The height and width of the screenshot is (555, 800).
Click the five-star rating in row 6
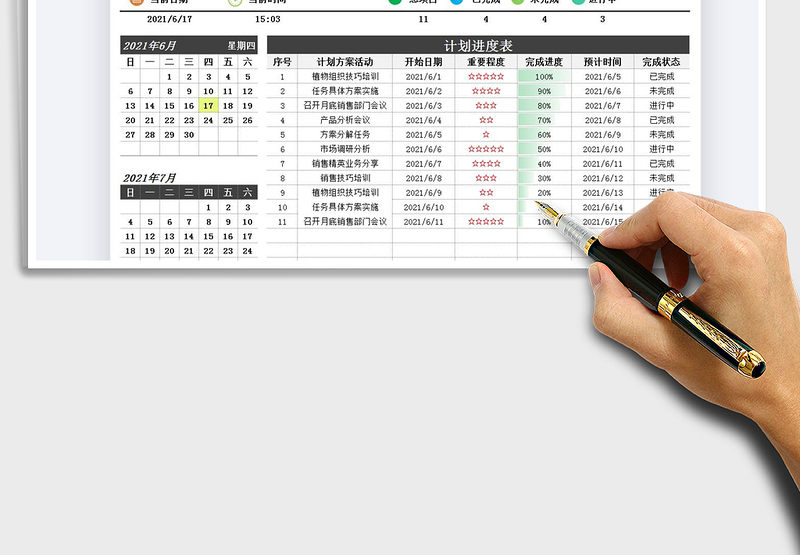486,149
